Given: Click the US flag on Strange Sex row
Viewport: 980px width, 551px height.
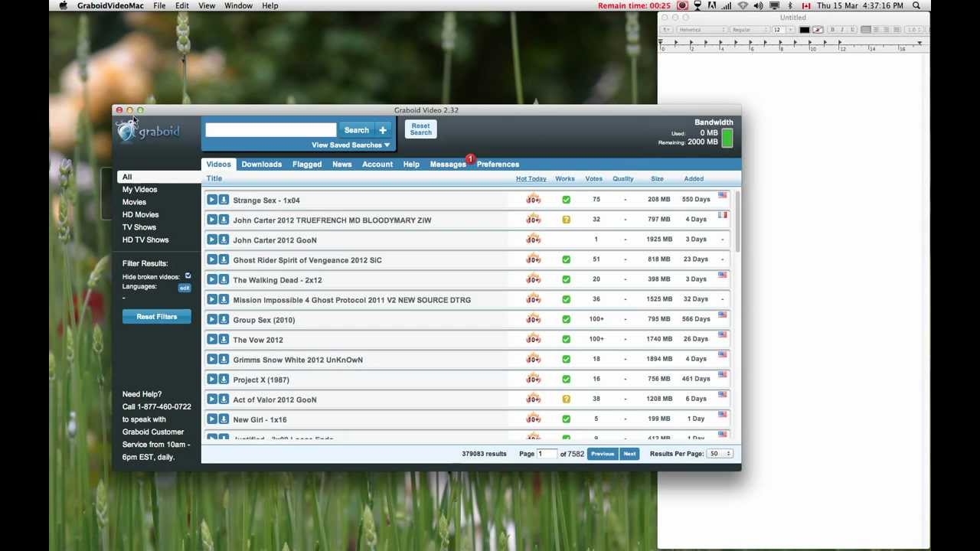Looking at the screenshot, I should (722, 195).
